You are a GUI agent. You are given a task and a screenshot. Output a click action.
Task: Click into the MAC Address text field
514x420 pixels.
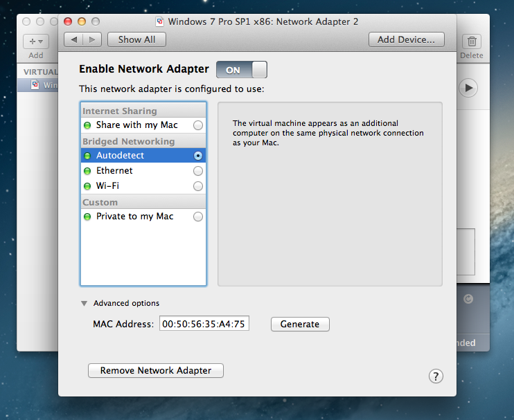(x=204, y=324)
